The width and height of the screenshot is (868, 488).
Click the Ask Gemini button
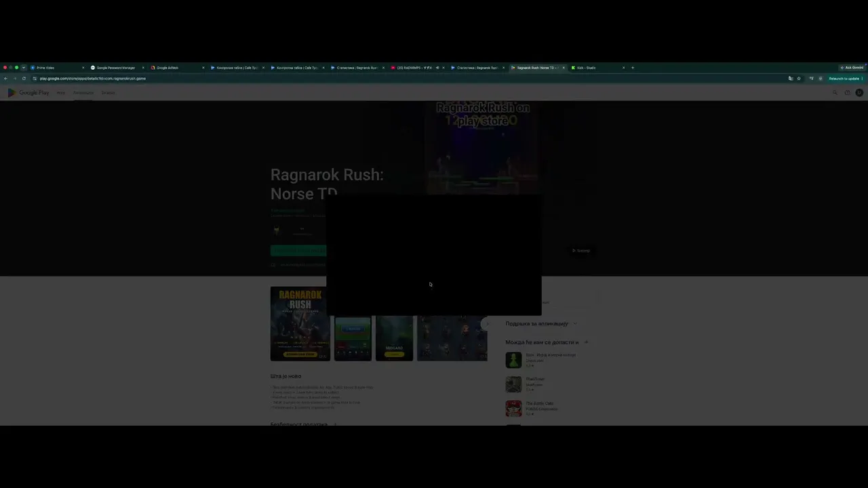pos(852,68)
